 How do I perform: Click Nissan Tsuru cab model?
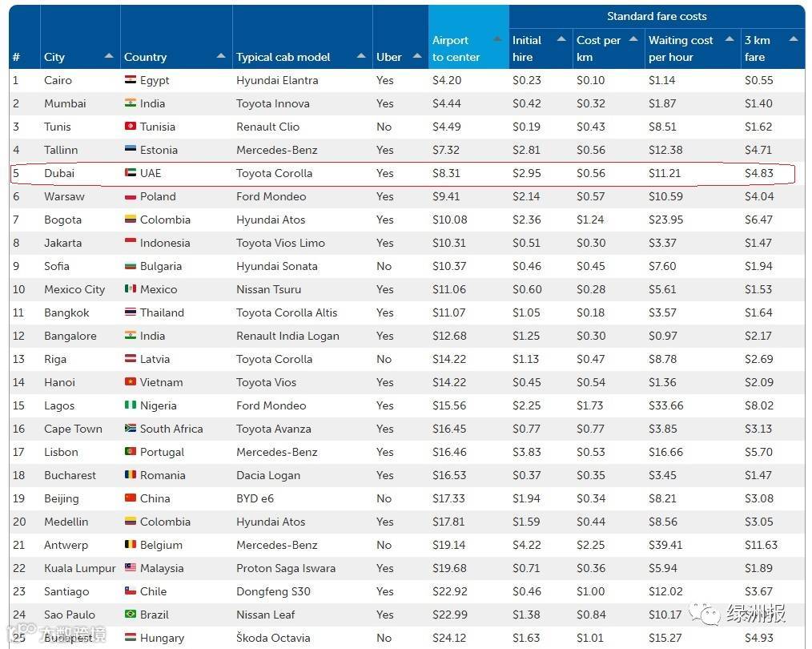pyautogui.click(x=269, y=289)
